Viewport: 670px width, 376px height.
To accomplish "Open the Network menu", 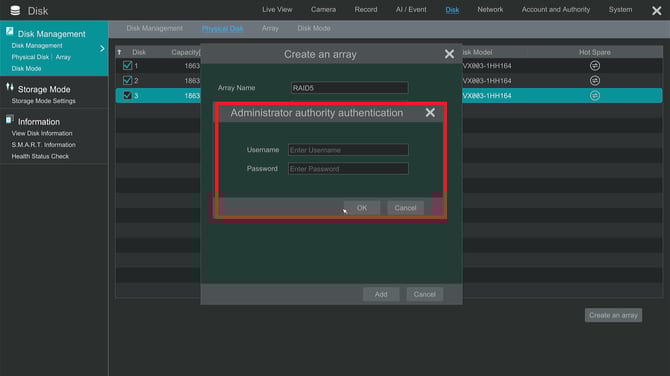I will point(490,9).
